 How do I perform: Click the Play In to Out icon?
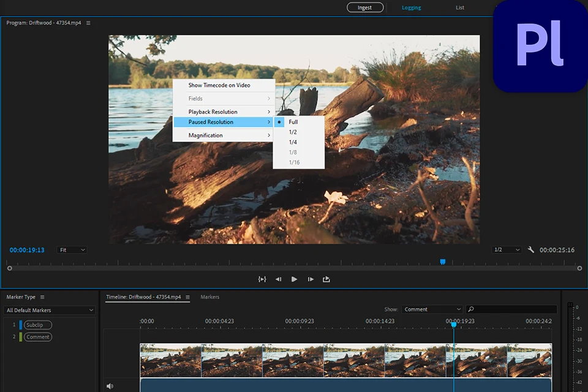[x=262, y=279]
